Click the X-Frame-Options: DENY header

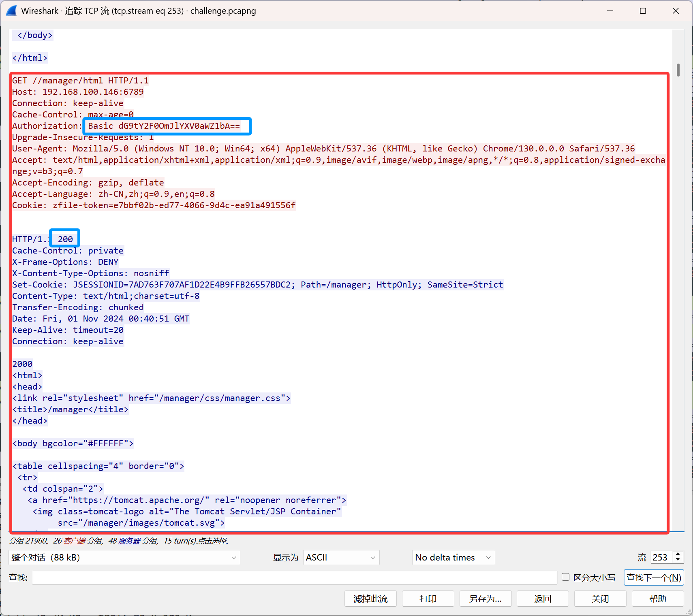coord(65,262)
